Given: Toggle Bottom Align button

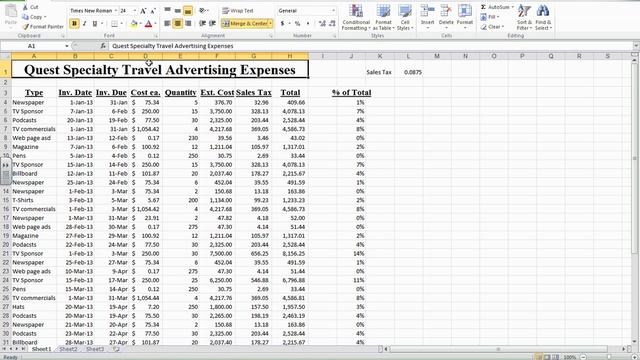Looking at the screenshot, I should (x=188, y=11).
